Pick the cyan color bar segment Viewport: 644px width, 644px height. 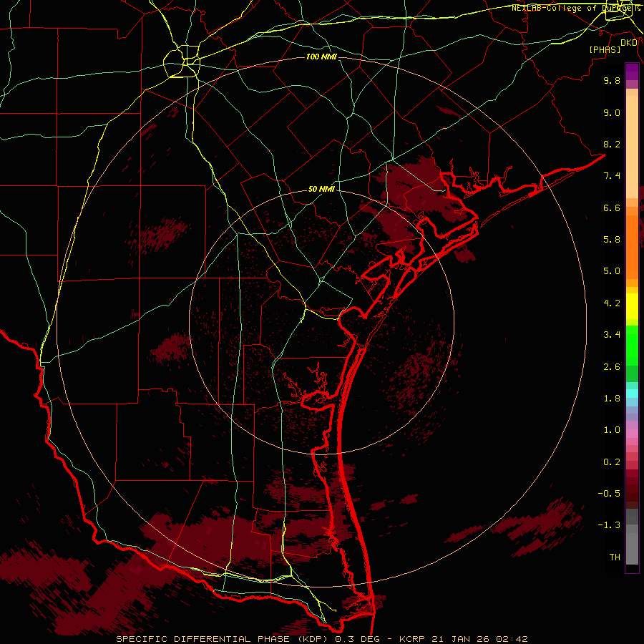point(632,394)
